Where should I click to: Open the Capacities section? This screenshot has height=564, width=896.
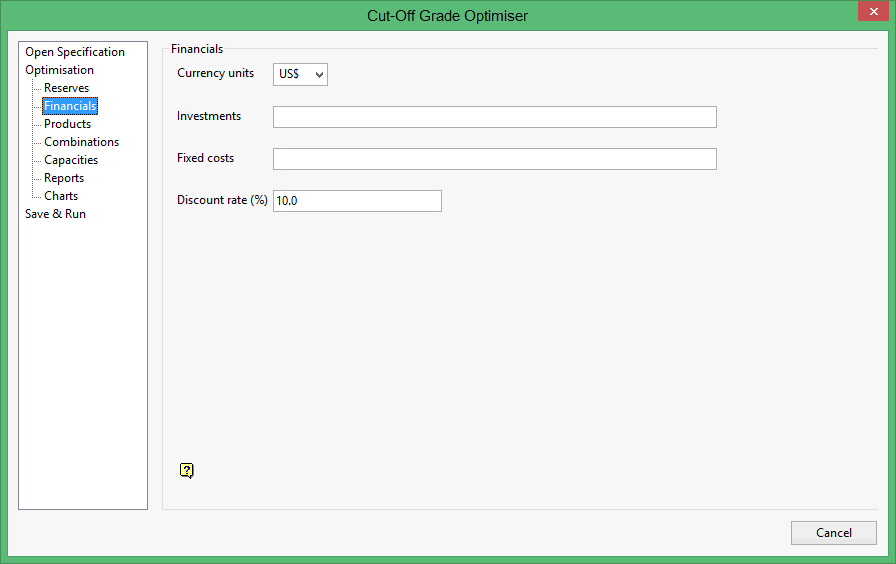(x=71, y=160)
